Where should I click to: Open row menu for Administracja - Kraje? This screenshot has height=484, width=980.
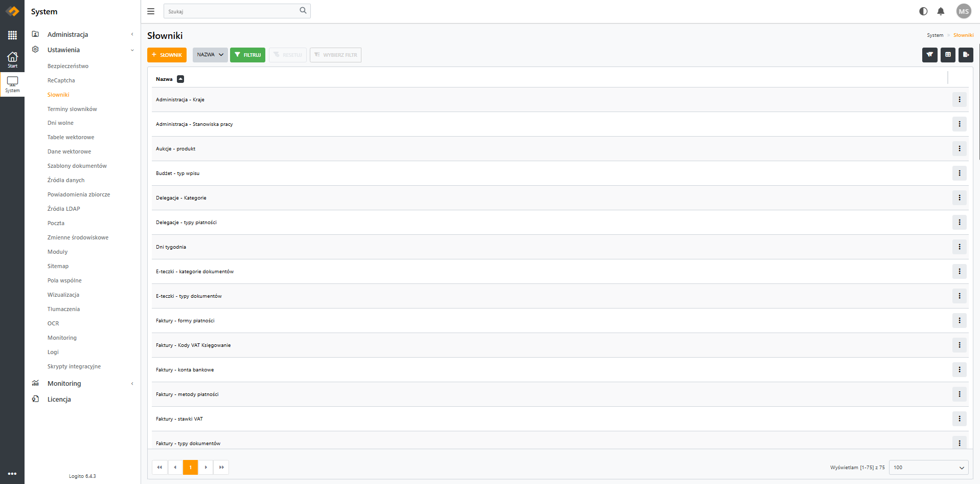pyautogui.click(x=960, y=100)
